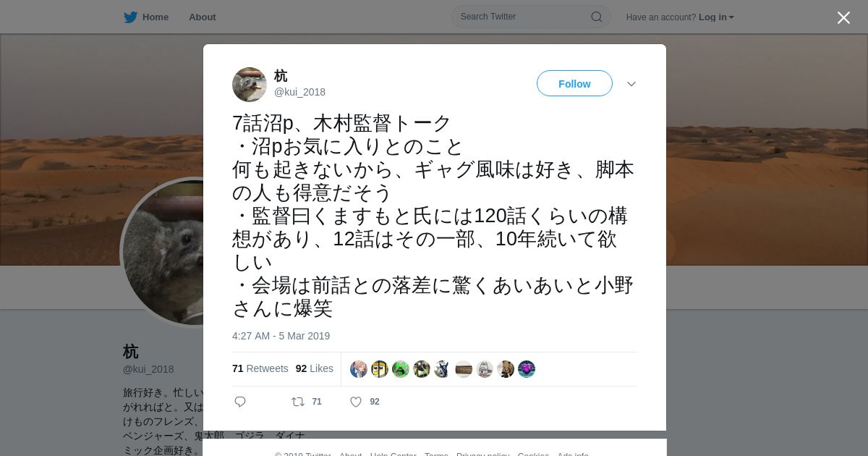Click the Twitter bird logo icon
The image size is (868, 456).
point(130,17)
